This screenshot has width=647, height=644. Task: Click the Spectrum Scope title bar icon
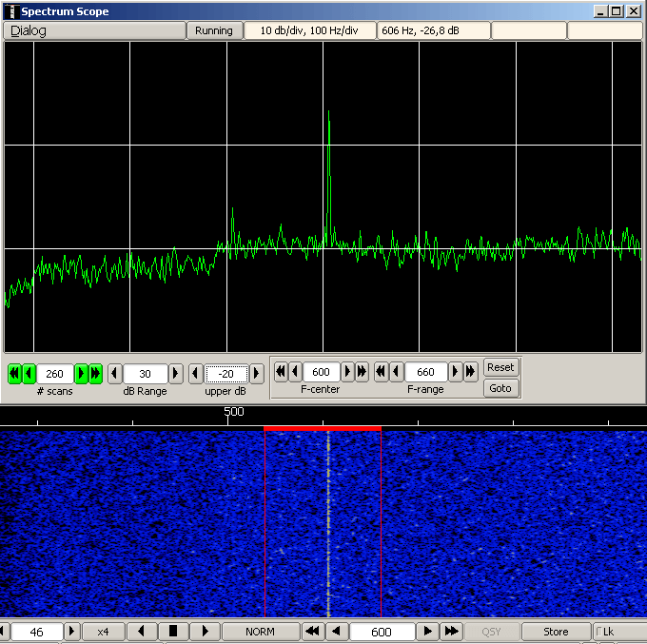point(12,11)
